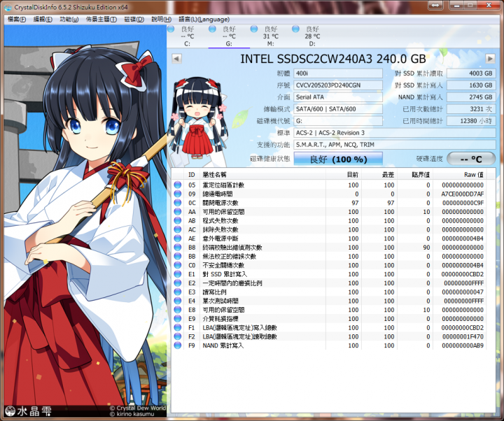504x421 pixels.
Task: Select Raw value 0000001F470
Action: (x=463, y=336)
